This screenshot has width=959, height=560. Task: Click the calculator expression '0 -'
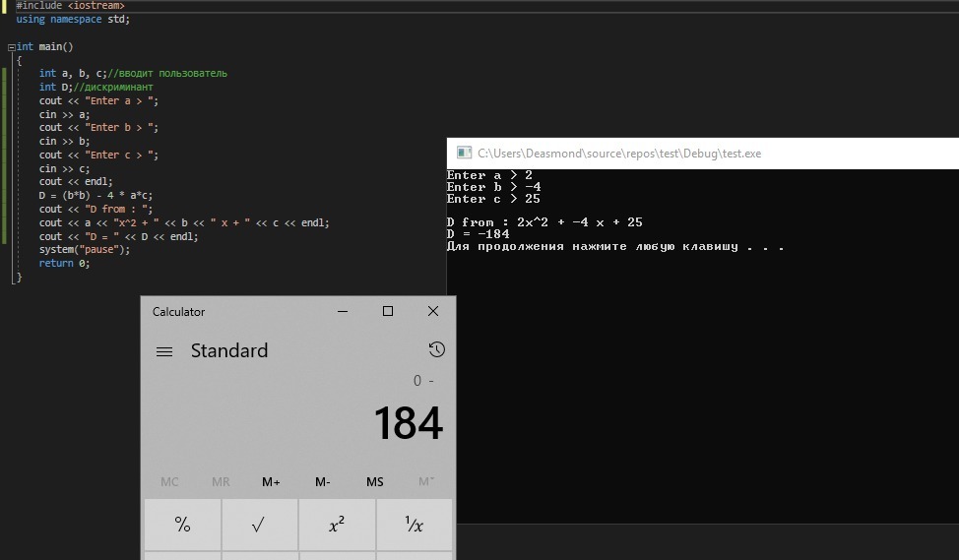point(423,381)
